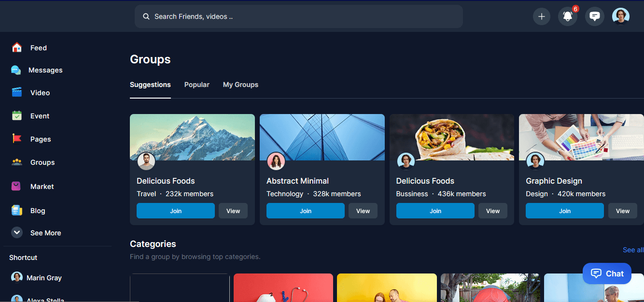Open the Market shopping bag icon
The height and width of the screenshot is (302, 644).
(x=16, y=186)
